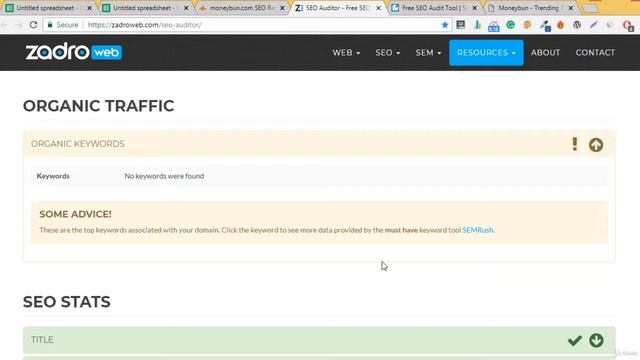The width and height of the screenshot is (640, 360).
Task: Open the blue arch extension with number badge
Action: click(x=493, y=26)
